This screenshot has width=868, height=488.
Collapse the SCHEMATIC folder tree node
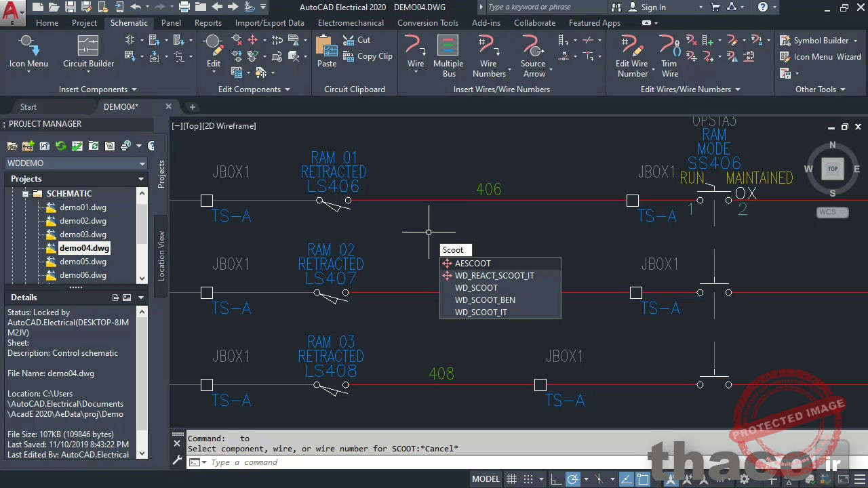click(26, 194)
